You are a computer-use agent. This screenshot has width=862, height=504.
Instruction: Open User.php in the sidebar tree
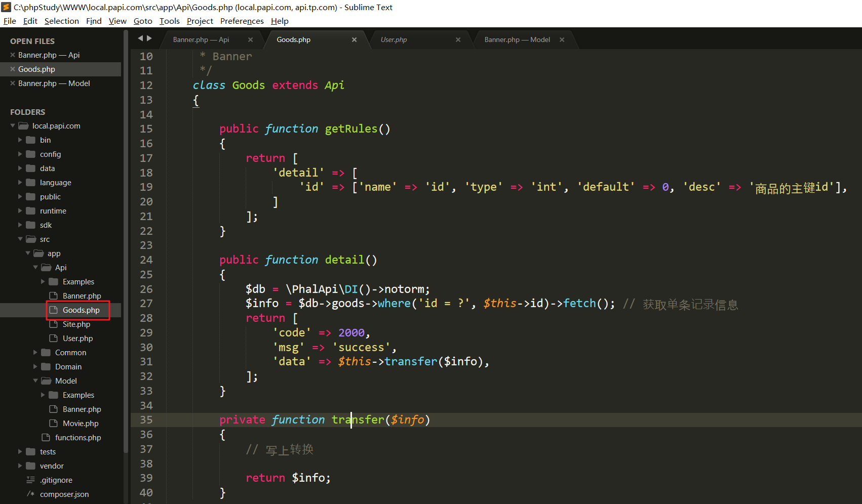click(78, 338)
